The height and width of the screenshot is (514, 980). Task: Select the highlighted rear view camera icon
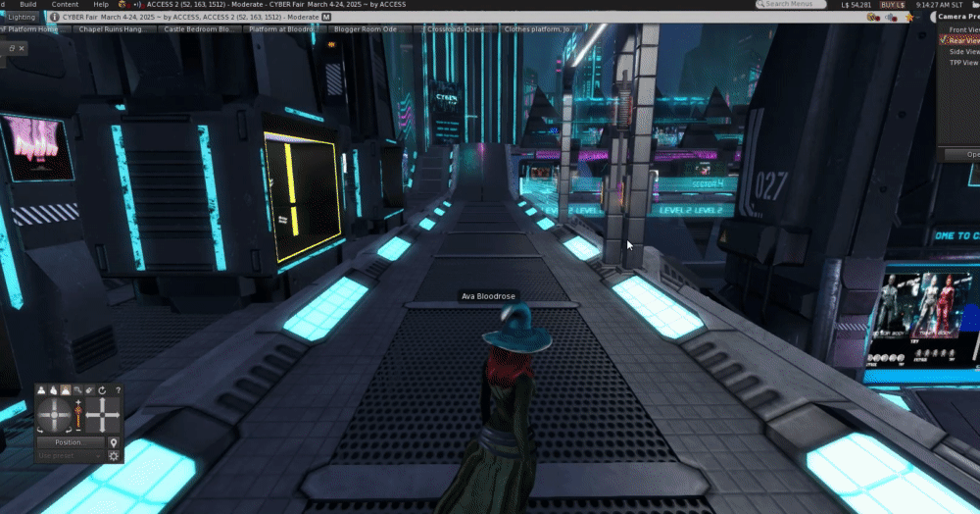(65, 390)
